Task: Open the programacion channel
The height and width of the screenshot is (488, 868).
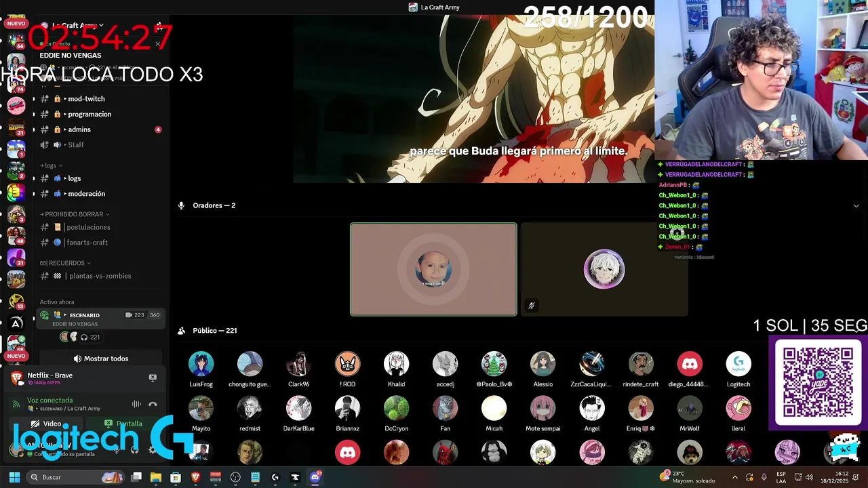Action: [100, 114]
